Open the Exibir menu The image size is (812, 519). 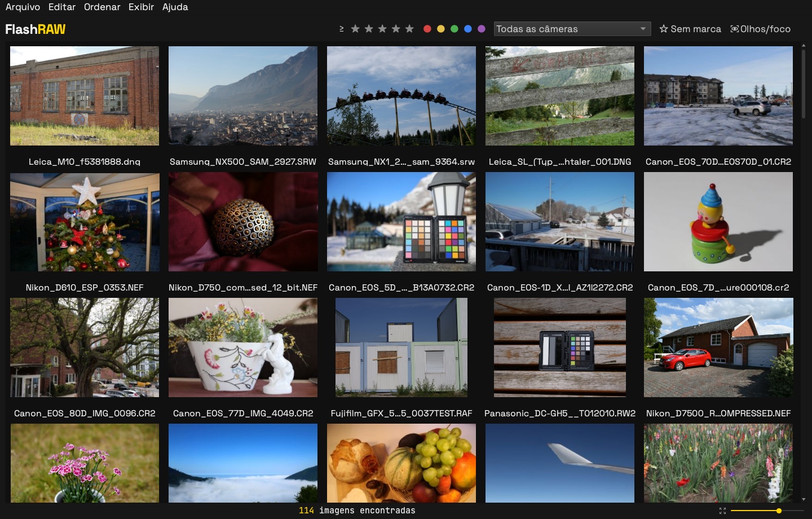[141, 7]
